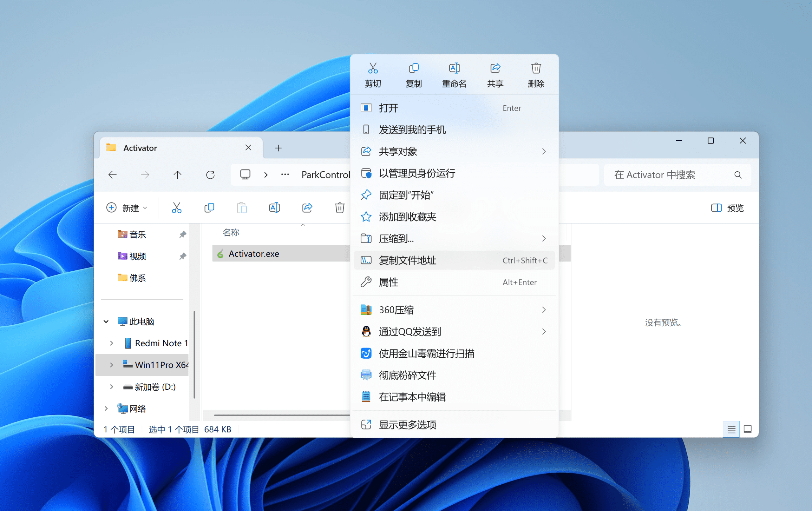Click the search magnifier icon
The image size is (812, 511).
pyautogui.click(x=737, y=175)
